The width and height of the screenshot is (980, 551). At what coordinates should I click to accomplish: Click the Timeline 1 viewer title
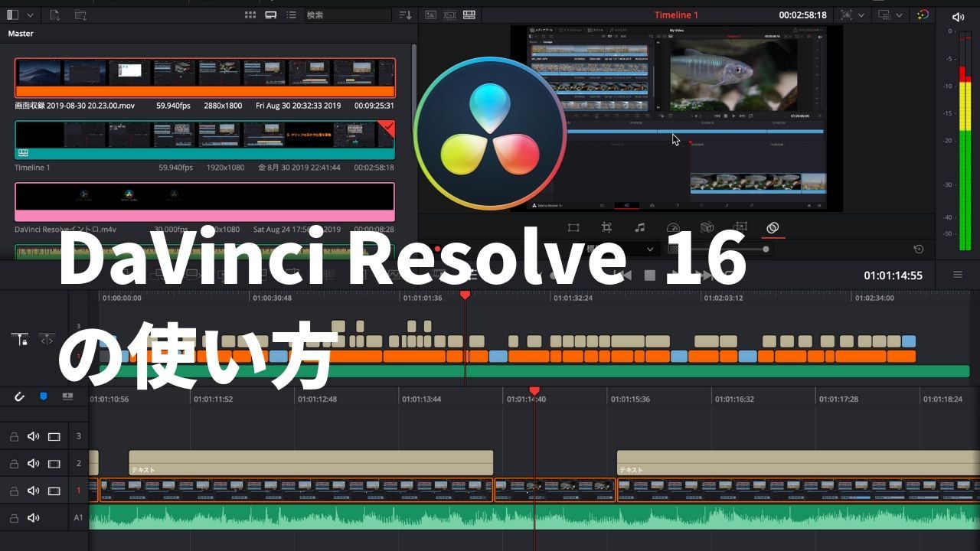click(676, 15)
